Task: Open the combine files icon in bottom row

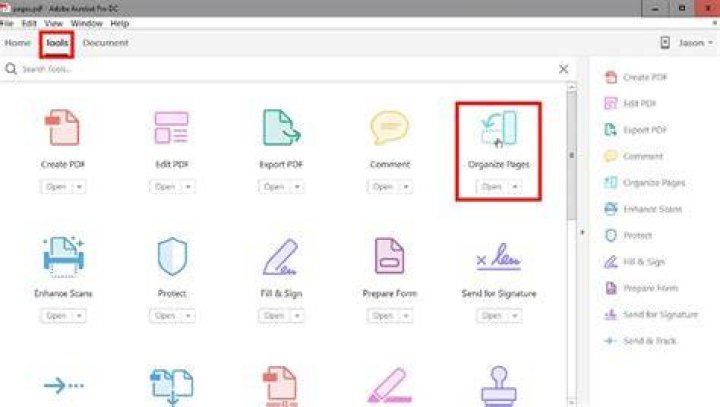Action: [172, 387]
